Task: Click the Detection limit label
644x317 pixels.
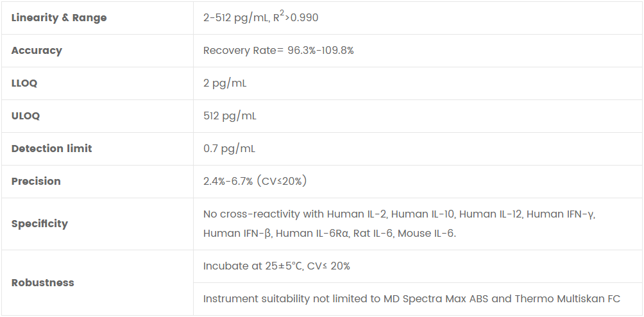Action: 51,149
